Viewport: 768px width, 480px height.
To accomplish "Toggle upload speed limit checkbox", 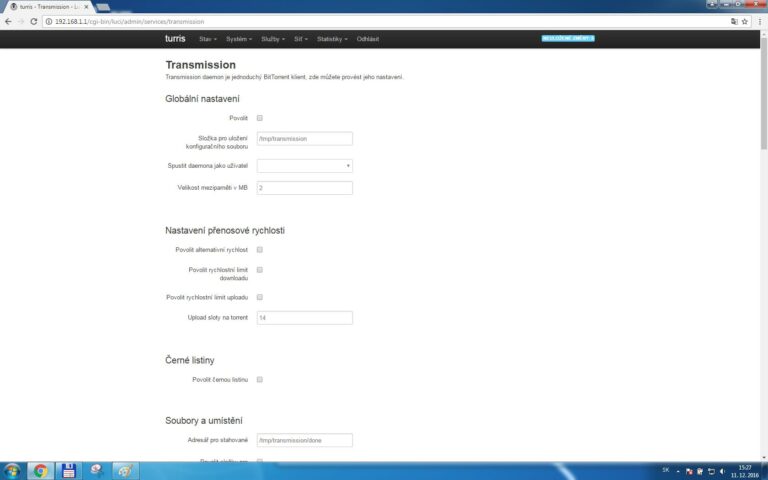I will (260, 297).
